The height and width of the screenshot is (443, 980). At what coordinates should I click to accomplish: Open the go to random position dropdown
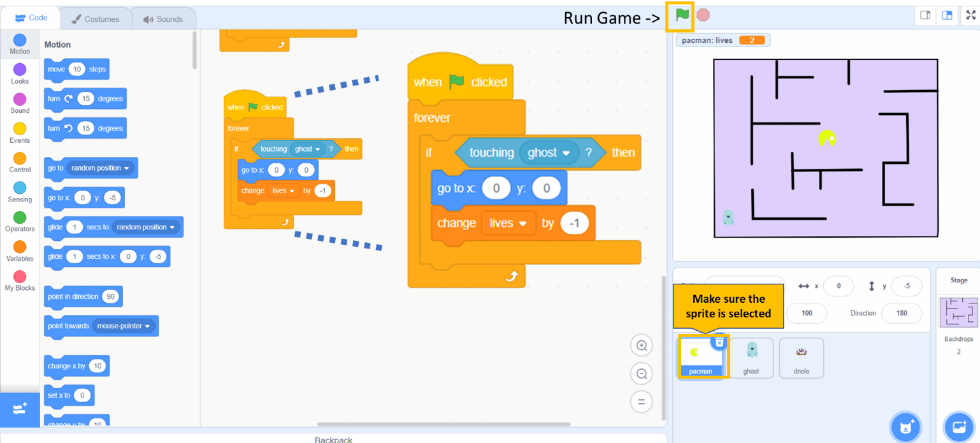pyautogui.click(x=101, y=168)
